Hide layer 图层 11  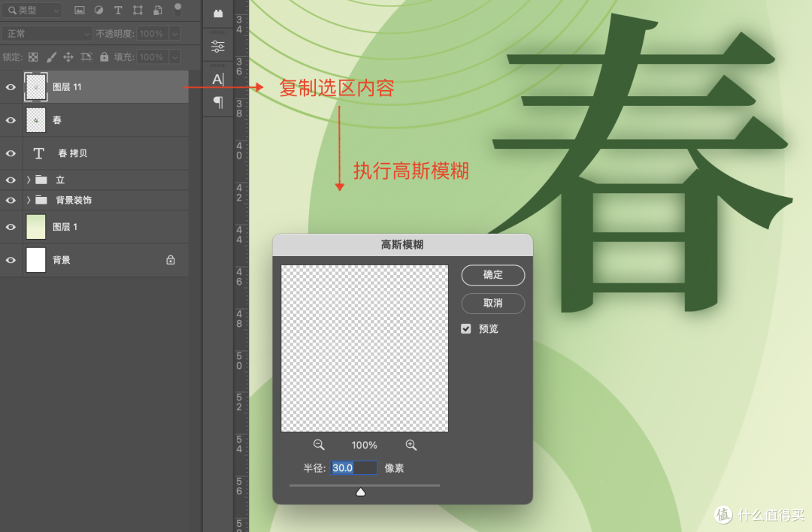coord(11,87)
